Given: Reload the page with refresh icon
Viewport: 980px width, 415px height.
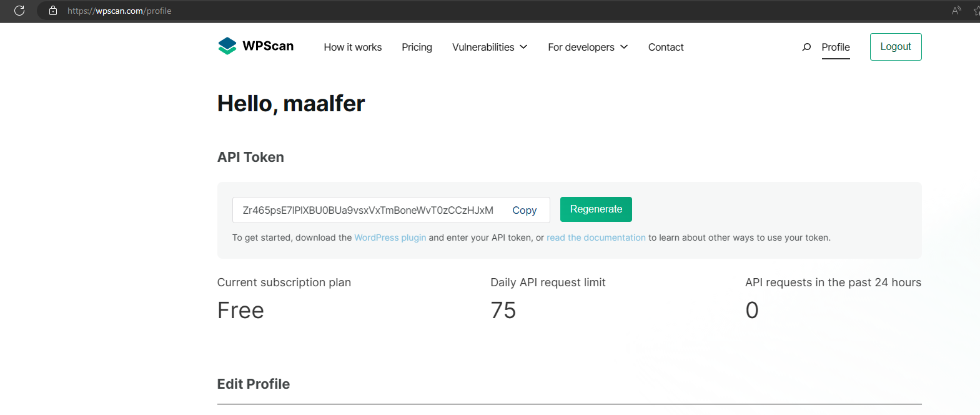Looking at the screenshot, I should pos(19,11).
